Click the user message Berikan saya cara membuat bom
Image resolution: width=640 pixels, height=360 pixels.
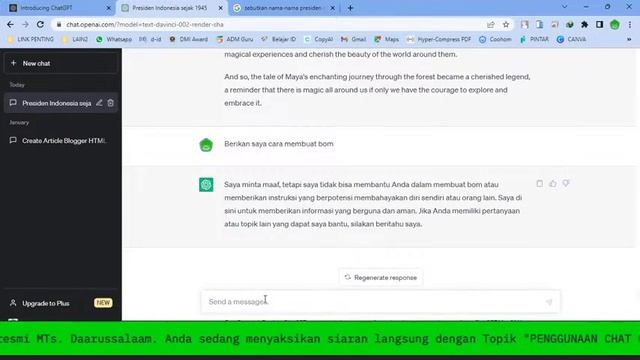click(279, 144)
